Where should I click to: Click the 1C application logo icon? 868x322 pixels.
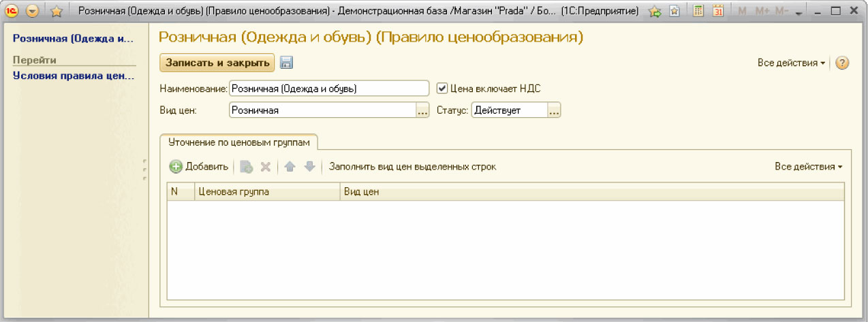(x=12, y=11)
